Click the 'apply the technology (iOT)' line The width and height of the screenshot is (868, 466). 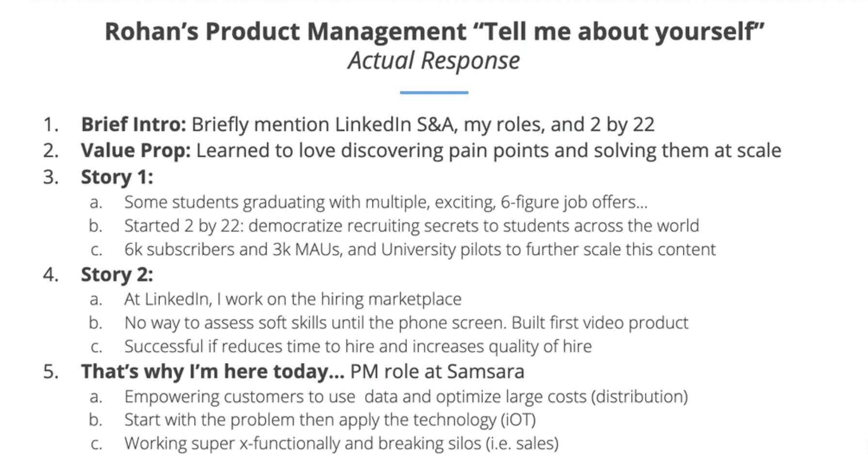point(330,420)
